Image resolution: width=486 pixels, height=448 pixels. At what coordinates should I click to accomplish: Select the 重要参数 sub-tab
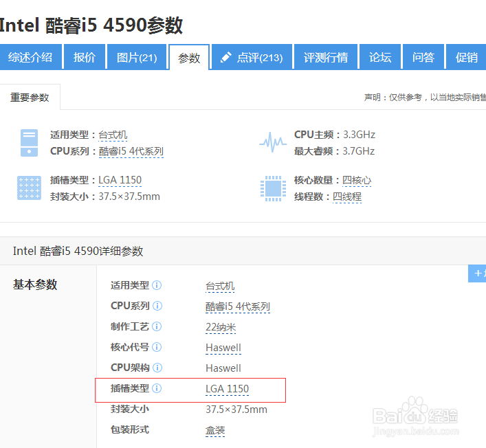click(30, 98)
